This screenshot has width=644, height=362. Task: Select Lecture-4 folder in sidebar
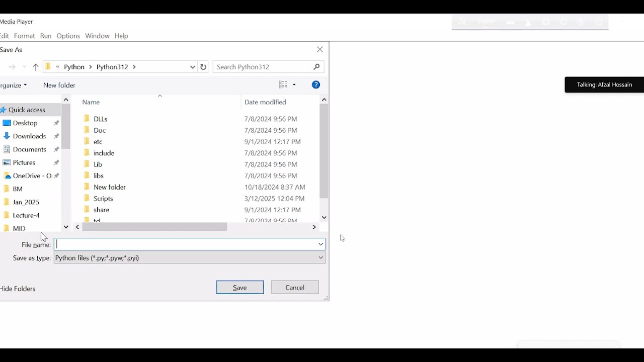[26, 215]
